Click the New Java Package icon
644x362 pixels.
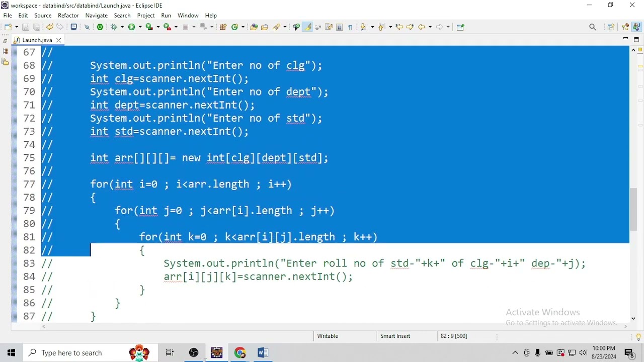pyautogui.click(x=223, y=27)
